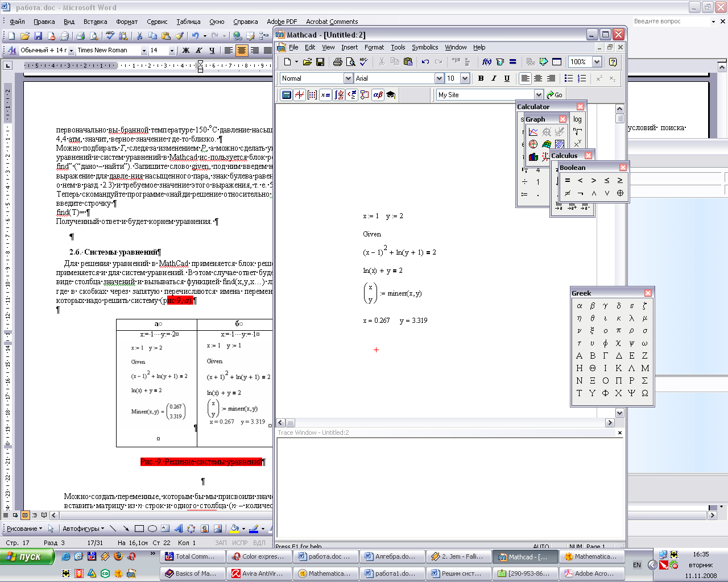728x582 pixels.
Task: Click the пуск Start button
Action: coord(28,556)
